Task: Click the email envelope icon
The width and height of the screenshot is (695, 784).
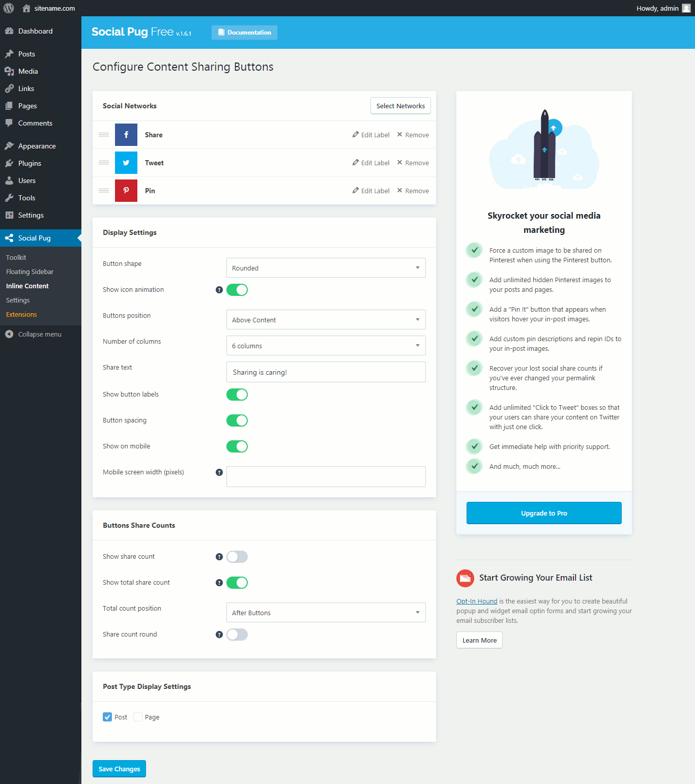Action: pyautogui.click(x=465, y=578)
